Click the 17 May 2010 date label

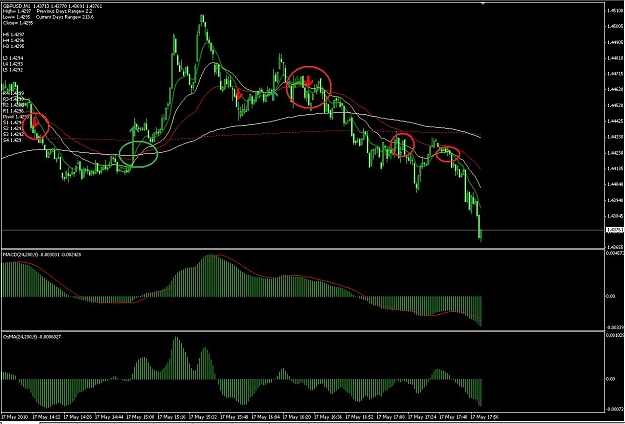[13, 417]
